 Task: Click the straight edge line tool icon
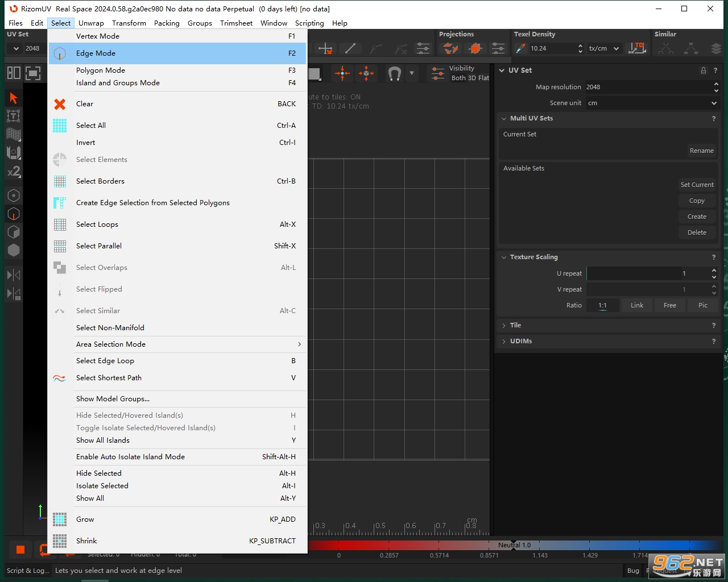350,48
